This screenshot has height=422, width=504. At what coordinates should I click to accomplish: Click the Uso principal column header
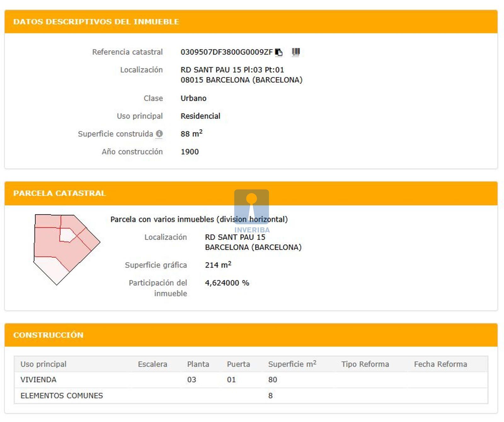pyautogui.click(x=43, y=364)
